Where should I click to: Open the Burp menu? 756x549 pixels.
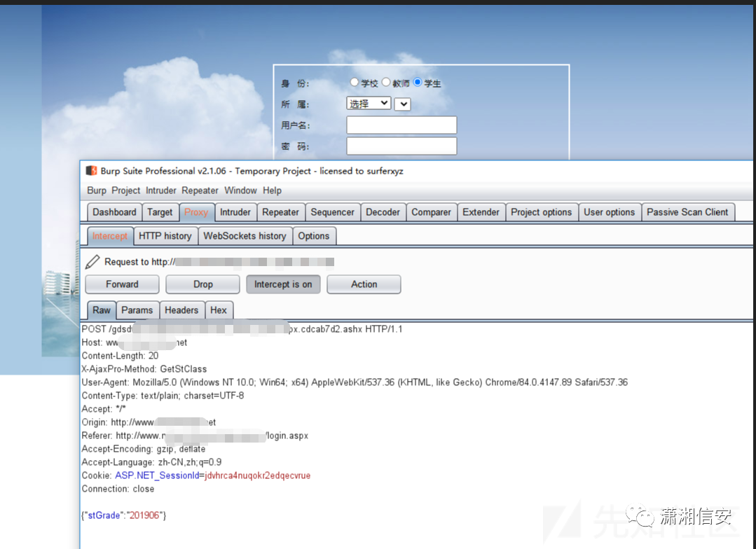click(x=97, y=190)
